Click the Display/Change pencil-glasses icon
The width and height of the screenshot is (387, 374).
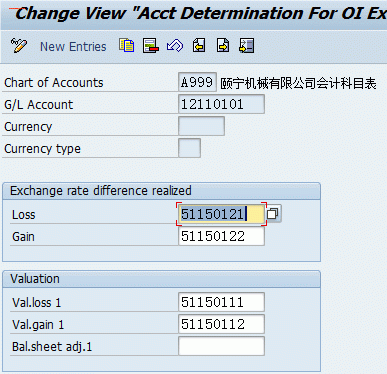(x=19, y=46)
